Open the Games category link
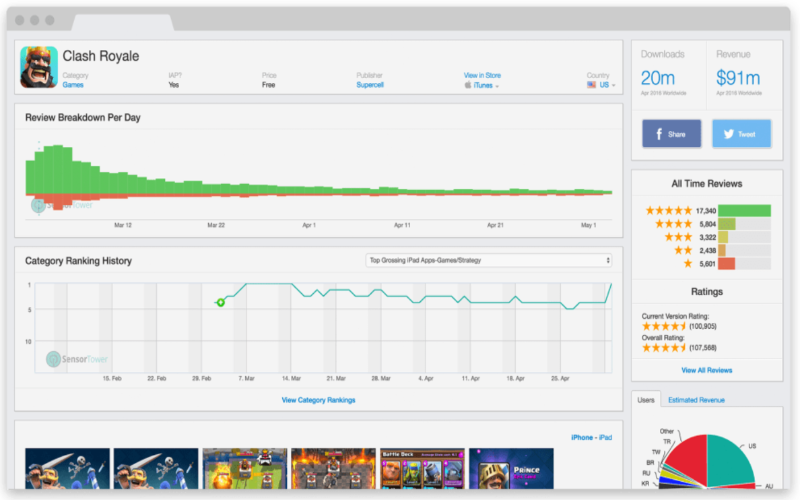Image resolution: width=800 pixels, height=500 pixels. click(x=73, y=85)
